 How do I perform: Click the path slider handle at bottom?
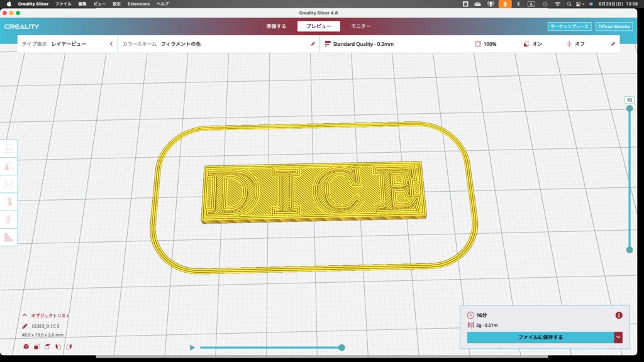[341, 348]
